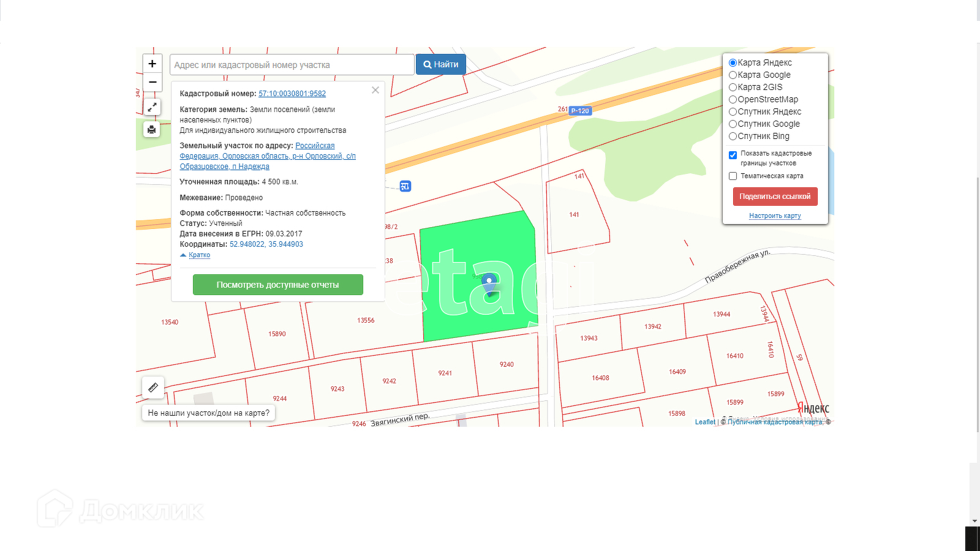This screenshot has height=551, width=980.
Task: Print the map using printer icon
Action: pos(152,129)
